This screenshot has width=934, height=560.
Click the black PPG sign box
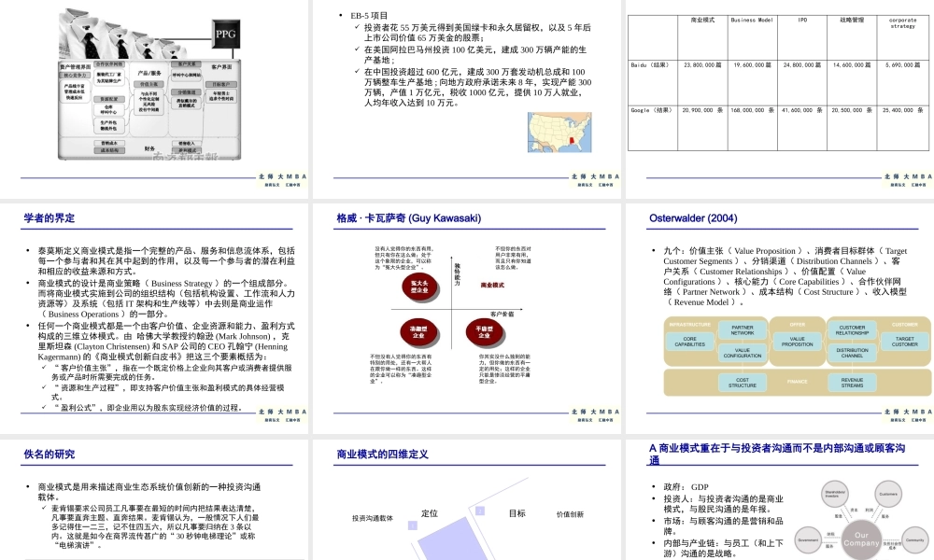[x=226, y=35]
